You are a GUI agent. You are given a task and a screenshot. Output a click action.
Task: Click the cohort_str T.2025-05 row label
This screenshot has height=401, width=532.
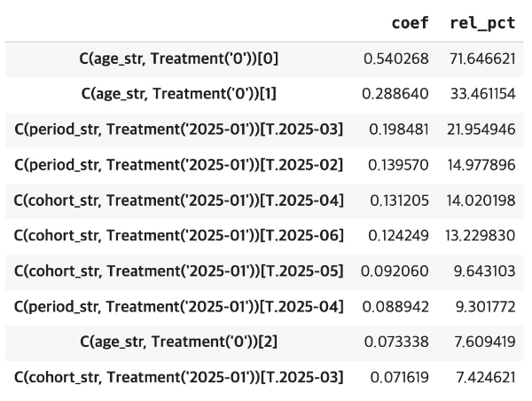pyautogui.click(x=179, y=271)
